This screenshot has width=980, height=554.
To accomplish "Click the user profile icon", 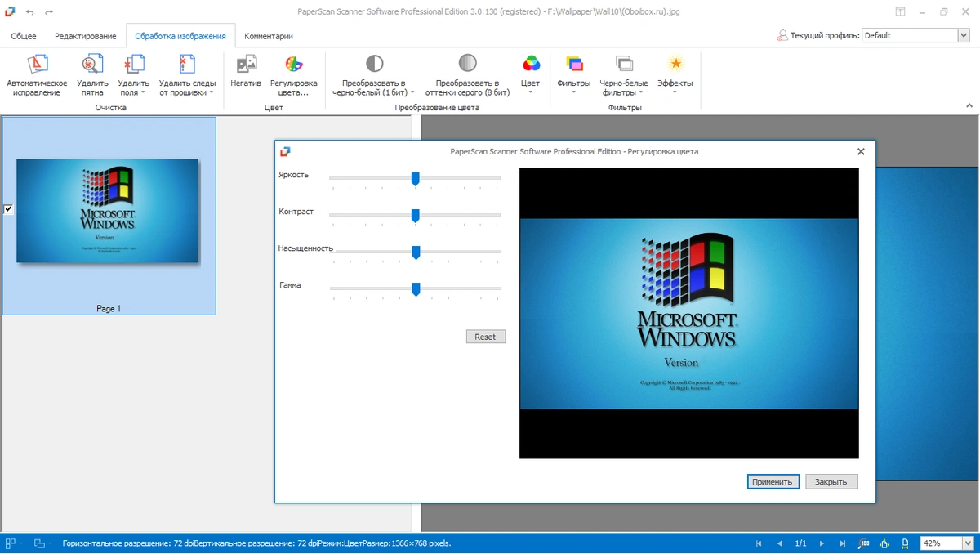I will coord(782,36).
